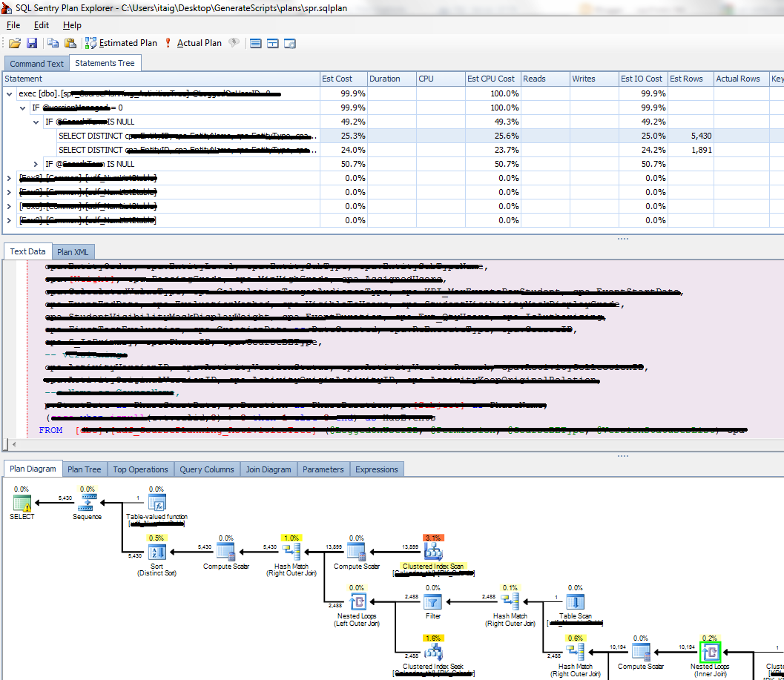Collapse the first IF IS NULL node
784x680 pixels.
click(x=36, y=122)
